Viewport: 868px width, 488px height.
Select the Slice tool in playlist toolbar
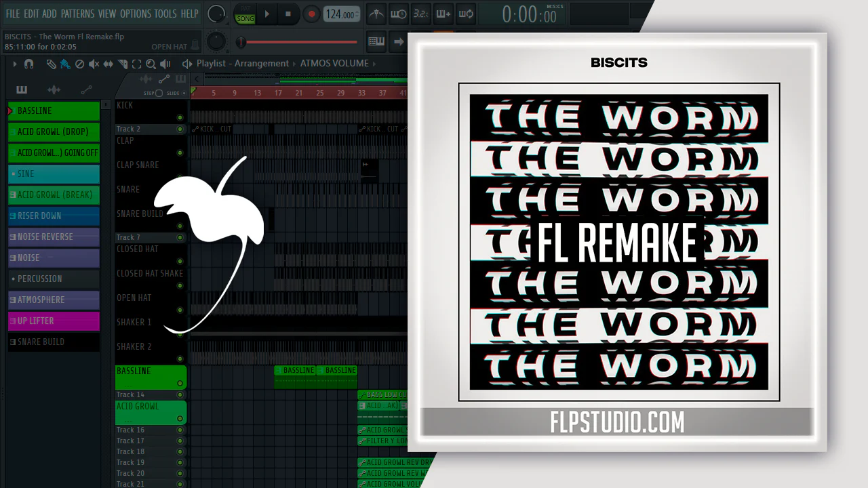pyautogui.click(x=123, y=64)
